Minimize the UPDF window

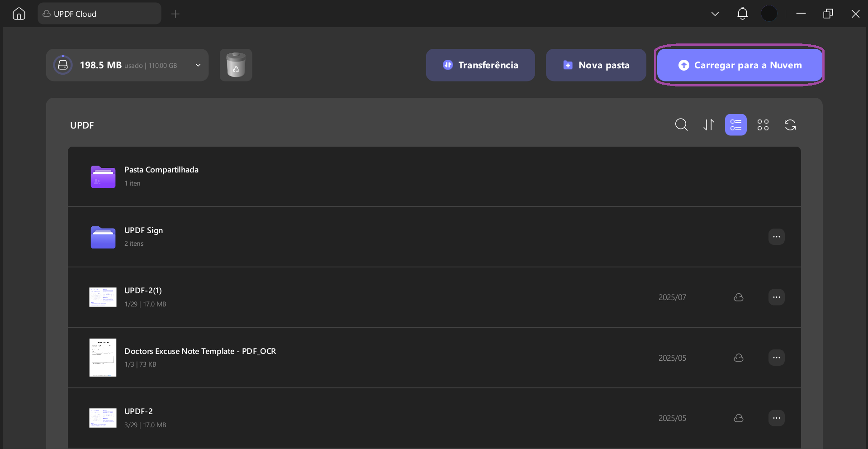pyautogui.click(x=801, y=14)
